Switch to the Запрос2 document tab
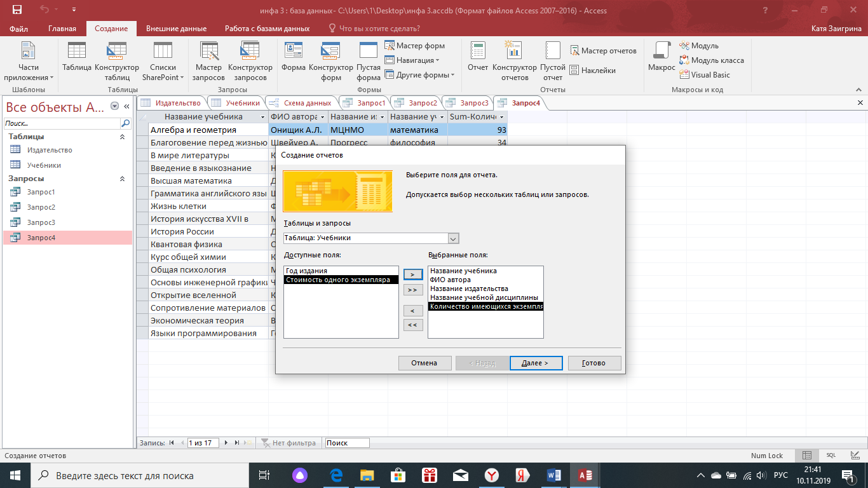Viewport: 868px width, 488px height. pos(416,103)
